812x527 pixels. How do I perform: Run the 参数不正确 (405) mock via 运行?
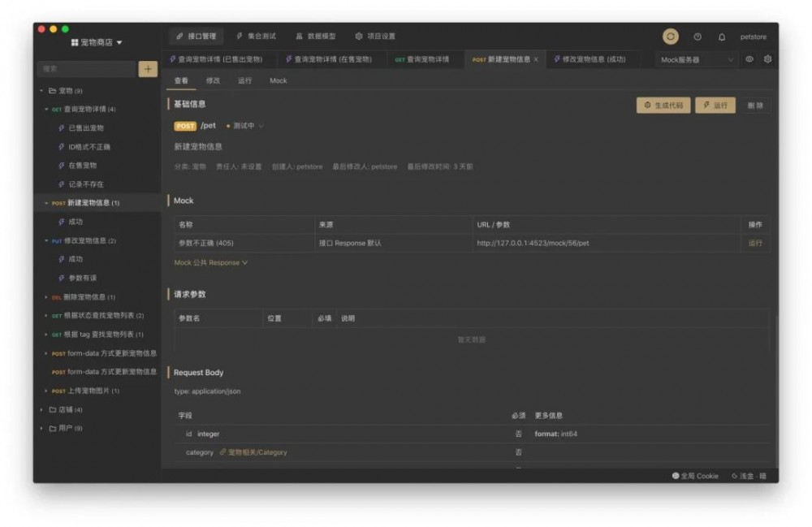[x=757, y=243]
